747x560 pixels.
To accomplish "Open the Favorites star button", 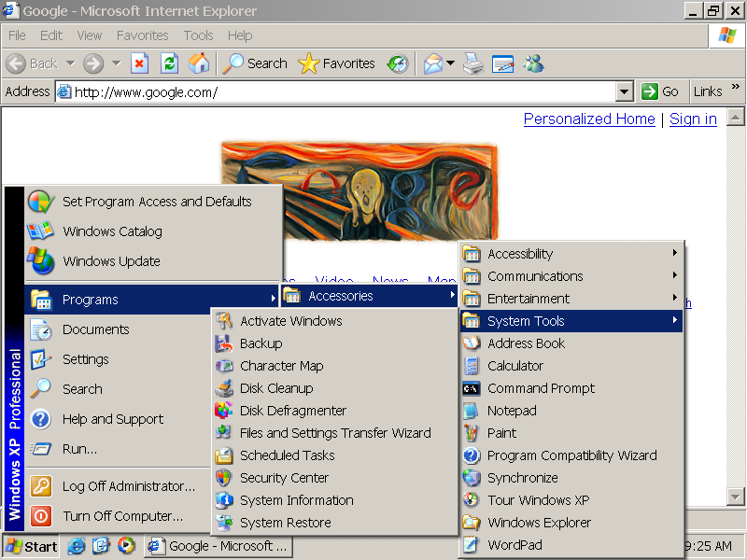I will pyautogui.click(x=336, y=63).
